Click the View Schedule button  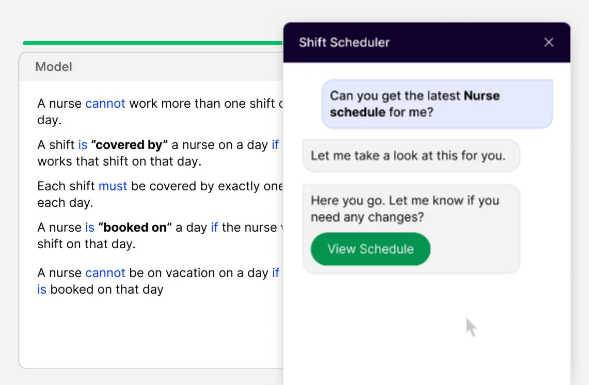370,249
